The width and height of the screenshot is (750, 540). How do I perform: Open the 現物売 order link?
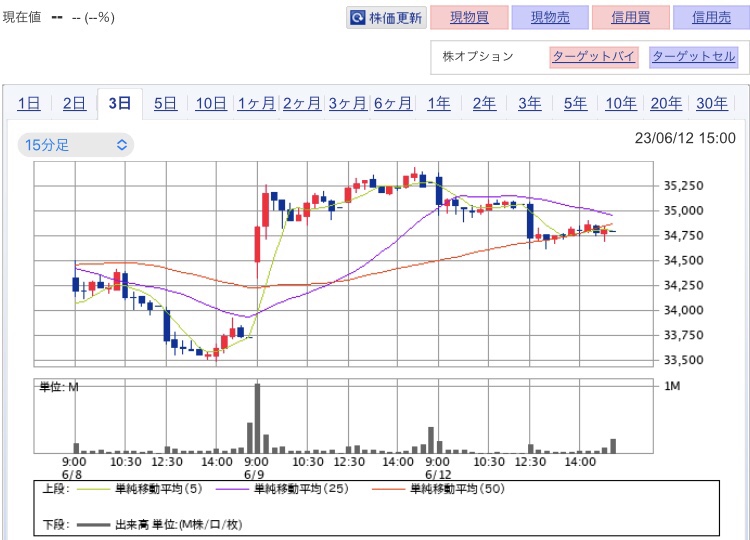point(550,18)
